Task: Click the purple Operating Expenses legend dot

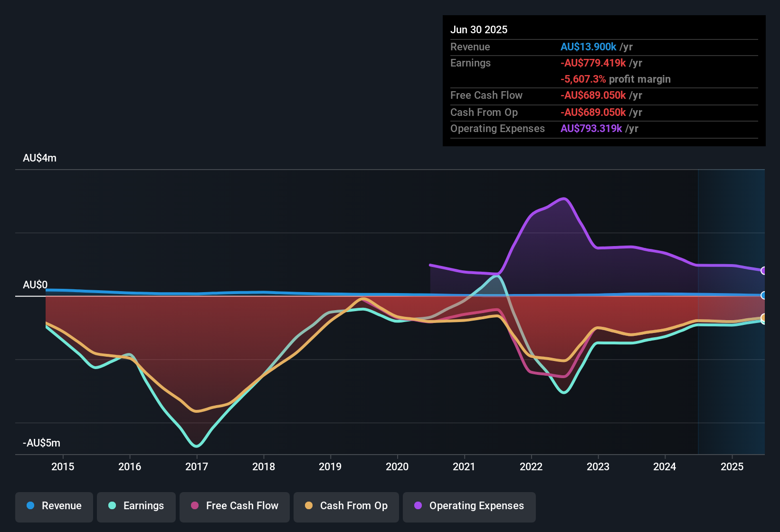Action: pyautogui.click(x=418, y=505)
